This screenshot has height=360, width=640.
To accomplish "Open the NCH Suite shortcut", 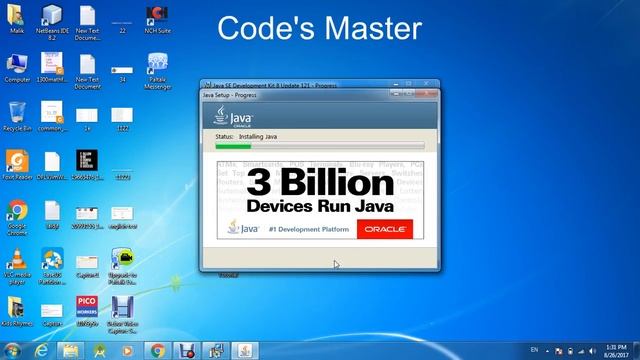I will [x=158, y=19].
